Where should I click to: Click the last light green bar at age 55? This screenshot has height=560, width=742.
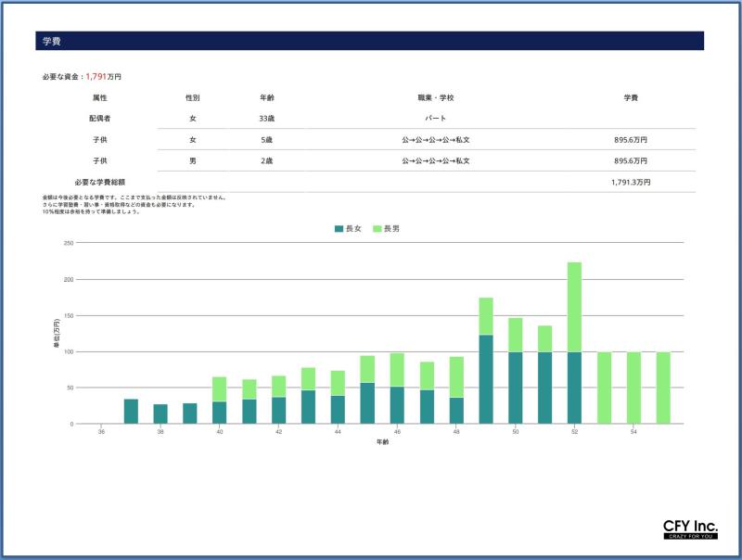[x=663, y=388]
